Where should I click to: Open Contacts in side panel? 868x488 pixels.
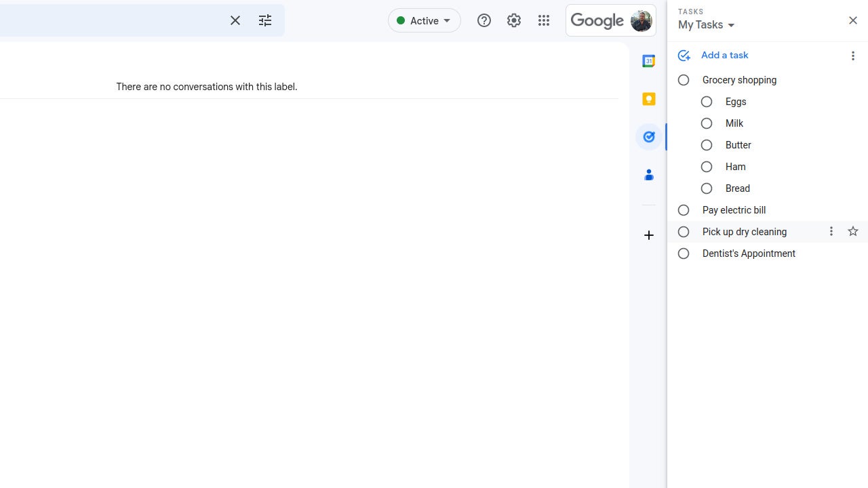[x=649, y=175]
